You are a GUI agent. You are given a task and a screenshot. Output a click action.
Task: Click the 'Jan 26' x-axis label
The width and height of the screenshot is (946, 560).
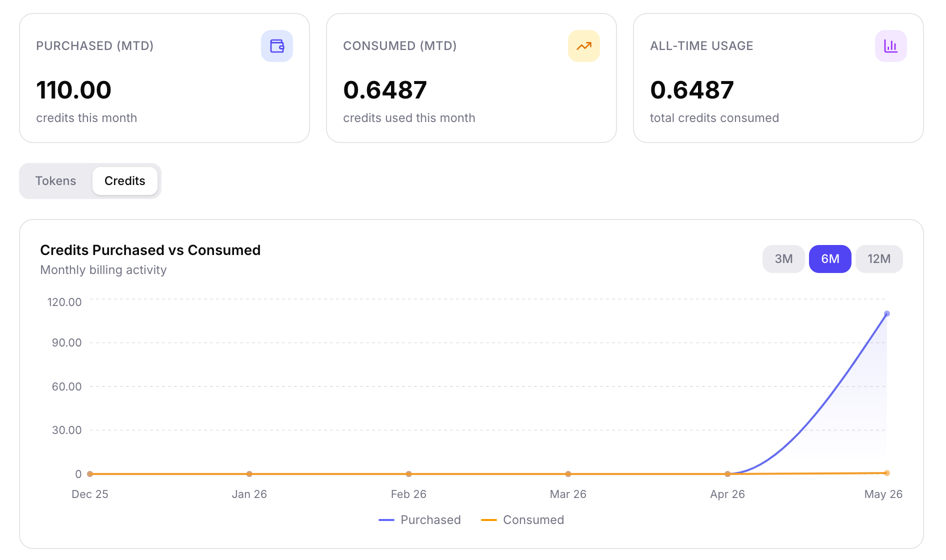249,494
